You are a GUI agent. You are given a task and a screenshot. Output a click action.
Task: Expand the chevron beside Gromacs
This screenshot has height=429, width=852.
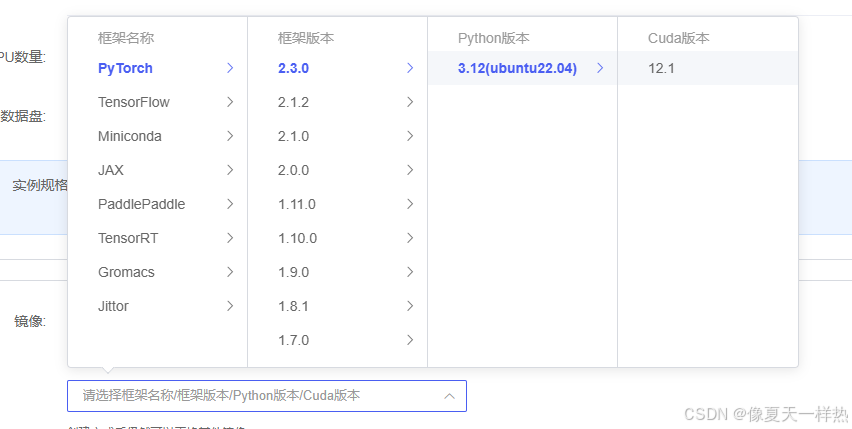pos(230,272)
